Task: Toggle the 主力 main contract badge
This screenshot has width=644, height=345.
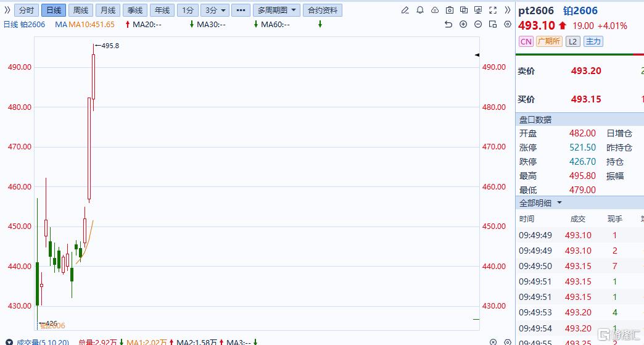Action: click(593, 41)
